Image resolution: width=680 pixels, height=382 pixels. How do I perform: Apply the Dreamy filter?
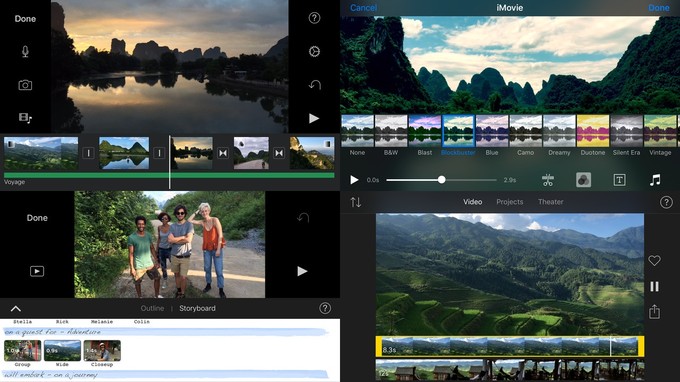tap(559, 131)
